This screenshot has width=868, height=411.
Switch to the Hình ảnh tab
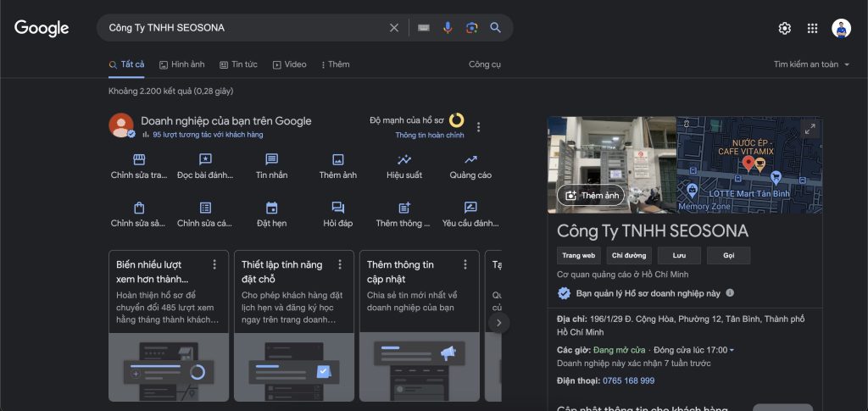tap(182, 64)
